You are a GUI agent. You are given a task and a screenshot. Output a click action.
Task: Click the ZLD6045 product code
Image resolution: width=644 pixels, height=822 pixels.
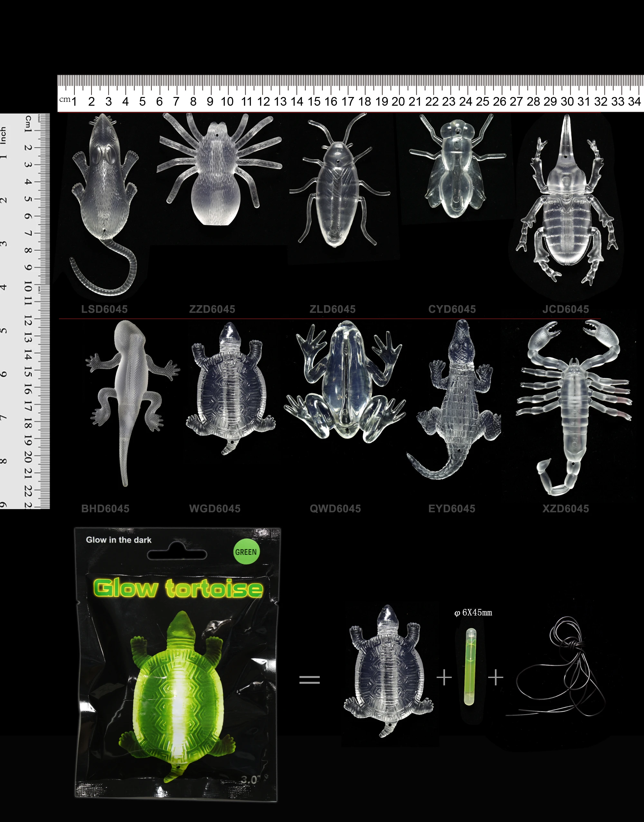tap(333, 309)
